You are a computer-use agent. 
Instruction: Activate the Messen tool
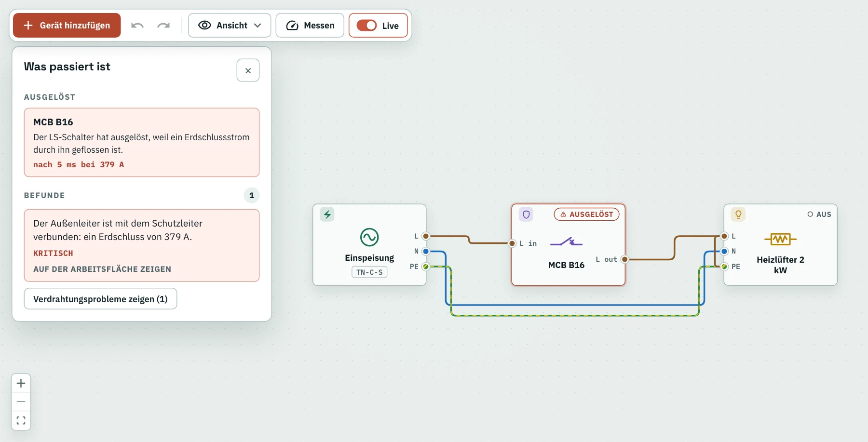(310, 25)
